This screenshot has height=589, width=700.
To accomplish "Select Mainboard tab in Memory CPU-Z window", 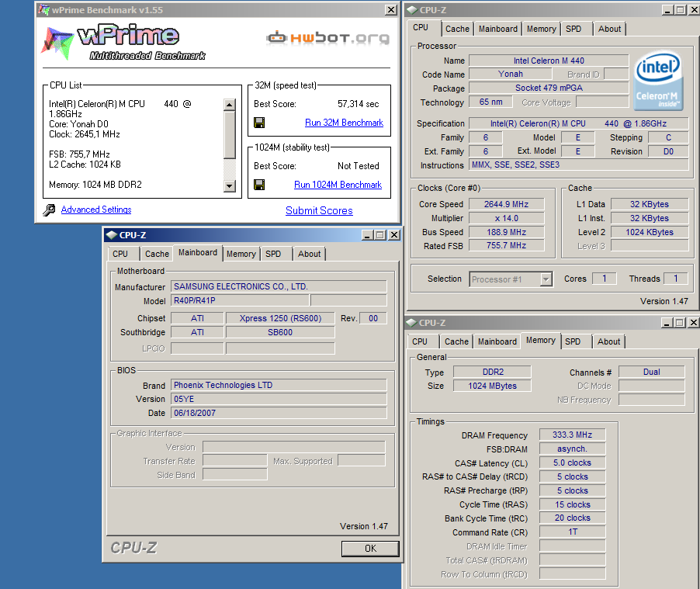I will pyautogui.click(x=497, y=341).
